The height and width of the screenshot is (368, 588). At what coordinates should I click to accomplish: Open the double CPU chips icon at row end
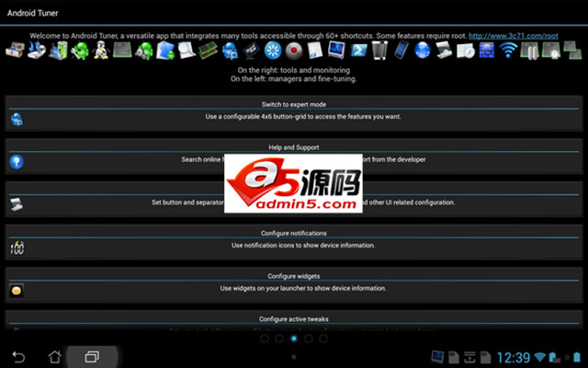click(x=572, y=51)
